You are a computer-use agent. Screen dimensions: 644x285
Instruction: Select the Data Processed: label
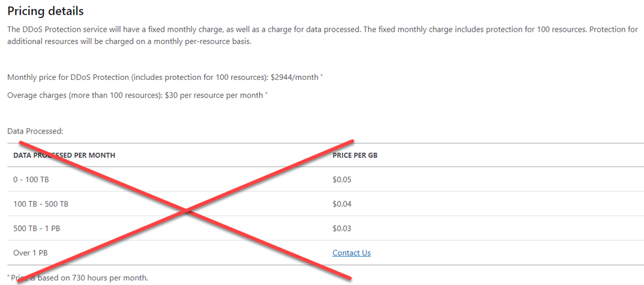35,132
